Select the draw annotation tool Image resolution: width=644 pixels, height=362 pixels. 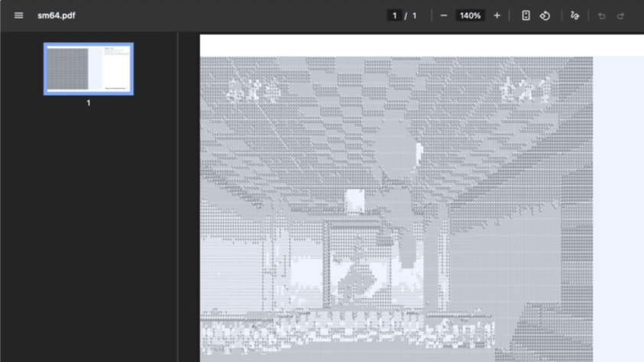[574, 15]
